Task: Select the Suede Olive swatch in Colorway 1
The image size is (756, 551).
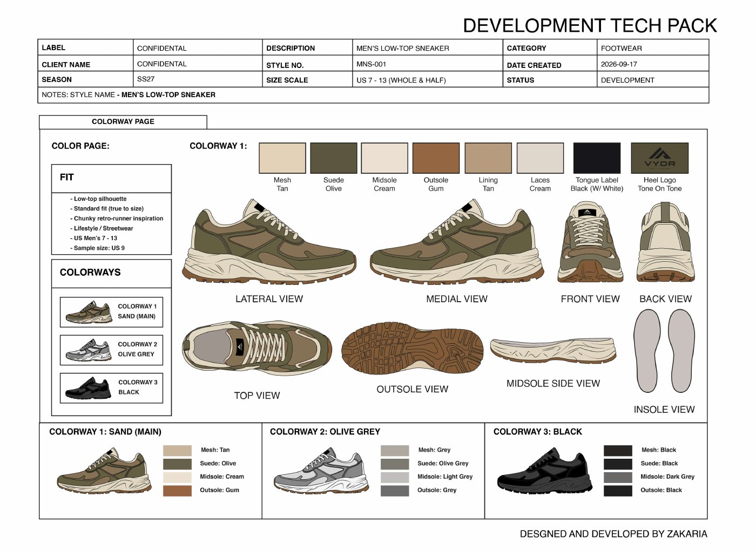Action: [334, 158]
